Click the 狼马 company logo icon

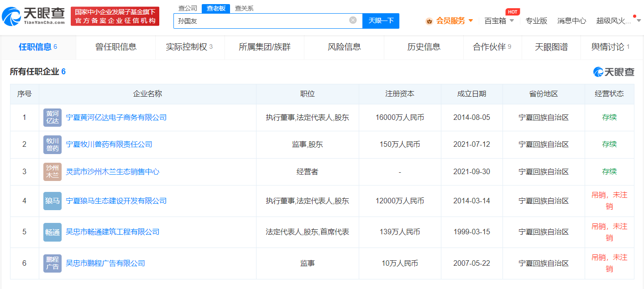click(52, 201)
